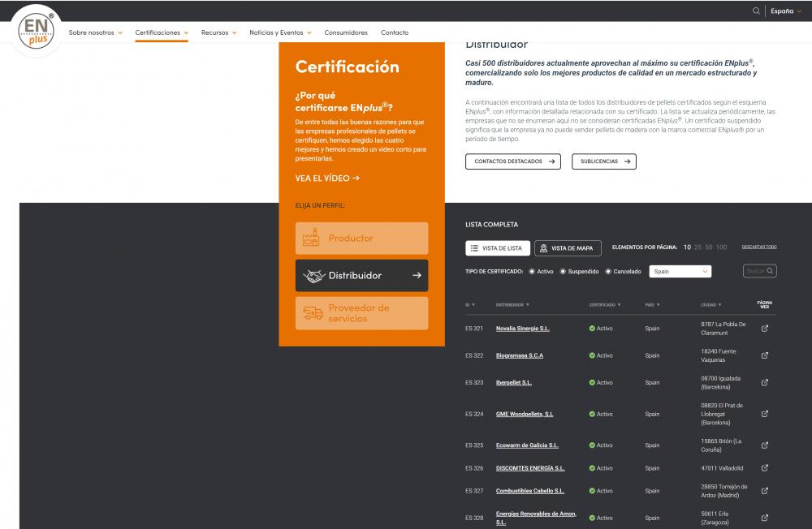The width and height of the screenshot is (812, 529).
Task: Open the España language selector
Action: click(x=785, y=11)
